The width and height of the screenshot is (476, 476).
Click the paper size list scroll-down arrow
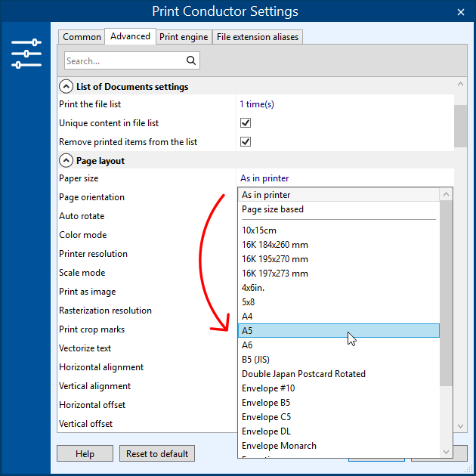[446, 451]
